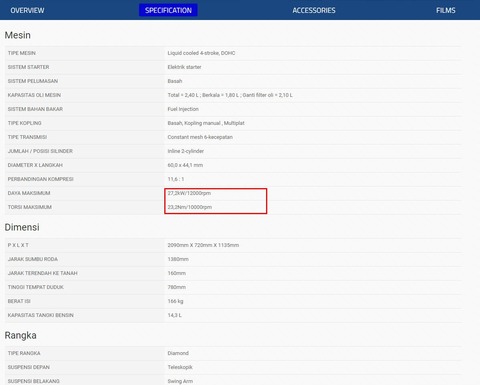Screen dimensions: 480x385
Task: Open the OVERVIEW tab
Action: [x=27, y=10]
